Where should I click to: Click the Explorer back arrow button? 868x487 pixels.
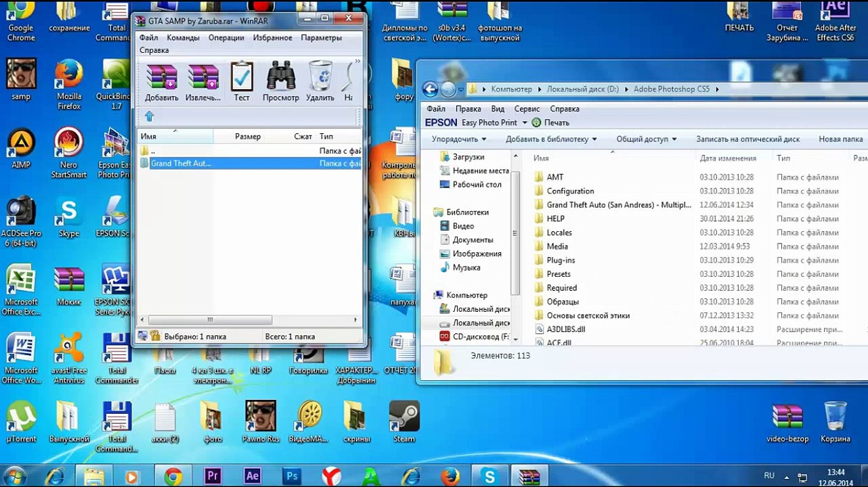(430, 89)
